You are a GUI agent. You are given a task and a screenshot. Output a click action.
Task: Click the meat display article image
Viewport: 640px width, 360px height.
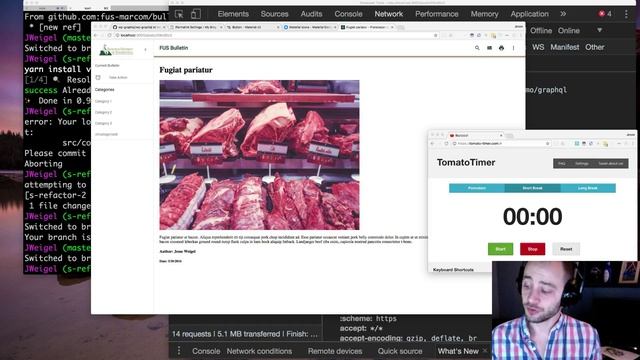[259, 155]
